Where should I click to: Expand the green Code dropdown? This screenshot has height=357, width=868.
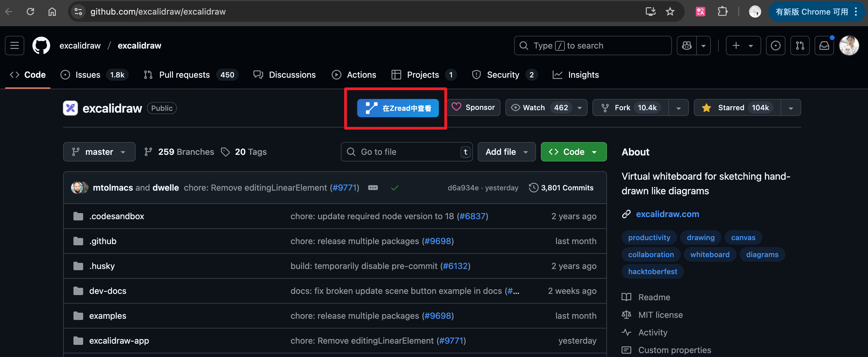tap(574, 152)
